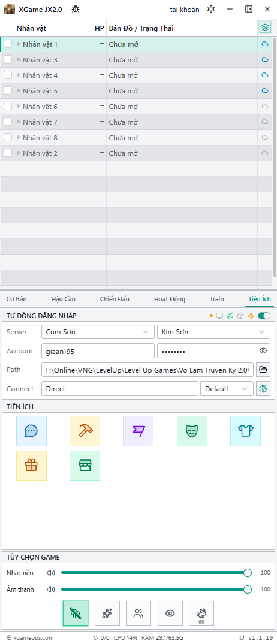277x644 pixels.
Task: Click the Connect field showing Direct
Action: pyautogui.click(x=119, y=389)
